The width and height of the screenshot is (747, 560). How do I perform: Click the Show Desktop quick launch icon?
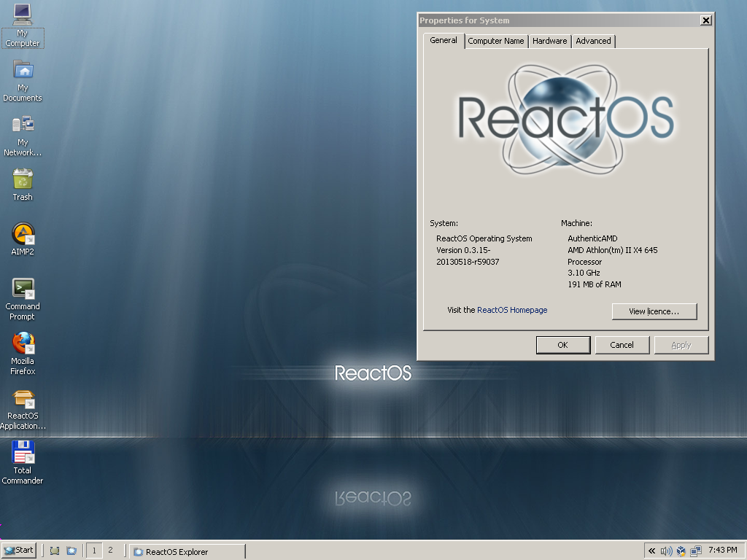pos(55,551)
